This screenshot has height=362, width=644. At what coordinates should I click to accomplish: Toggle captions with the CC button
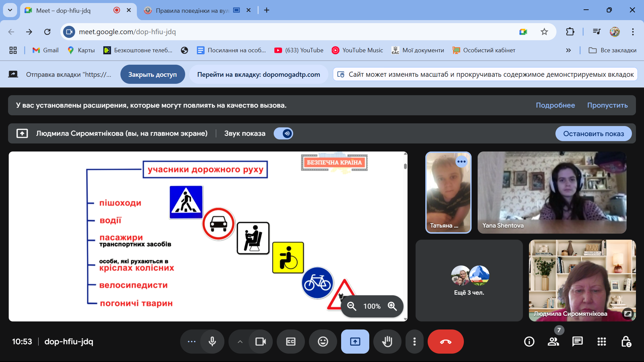click(291, 342)
